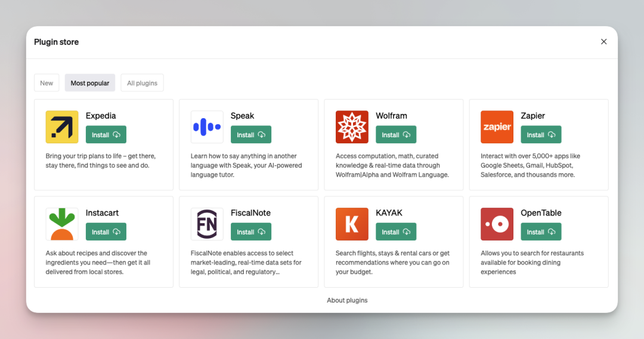This screenshot has width=644, height=339.
Task: Install the Instacart plugin
Action: 106,232
